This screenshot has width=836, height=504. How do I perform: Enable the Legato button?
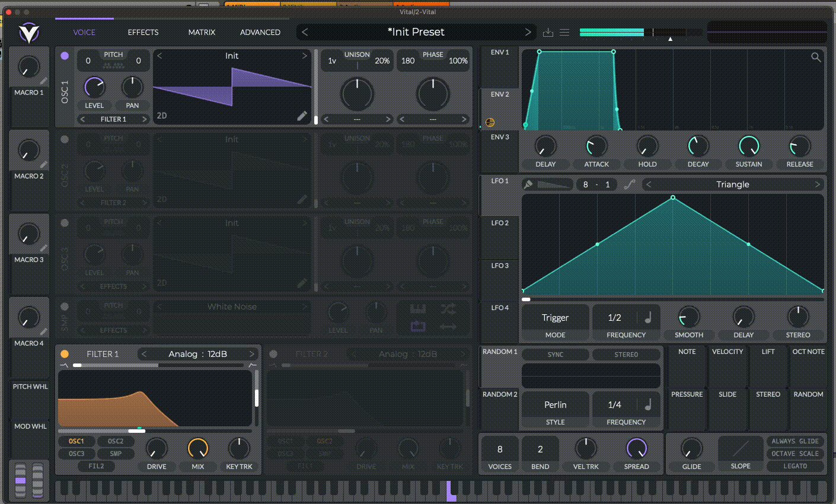click(794, 466)
